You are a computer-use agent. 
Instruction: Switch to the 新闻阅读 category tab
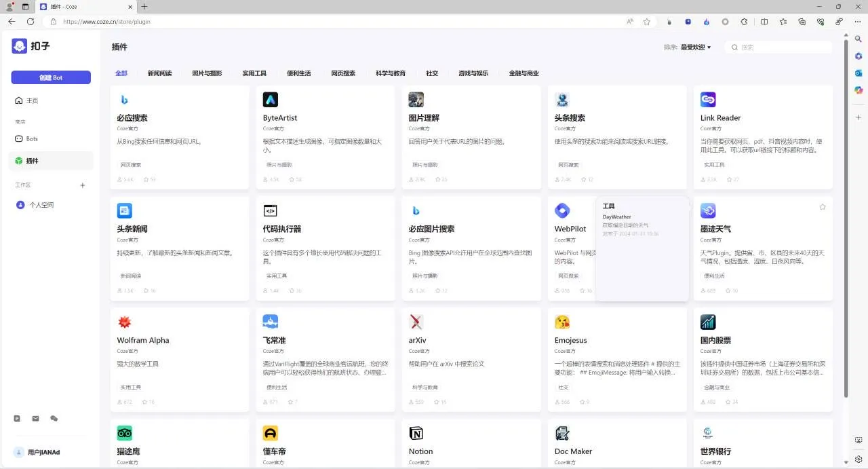click(160, 73)
